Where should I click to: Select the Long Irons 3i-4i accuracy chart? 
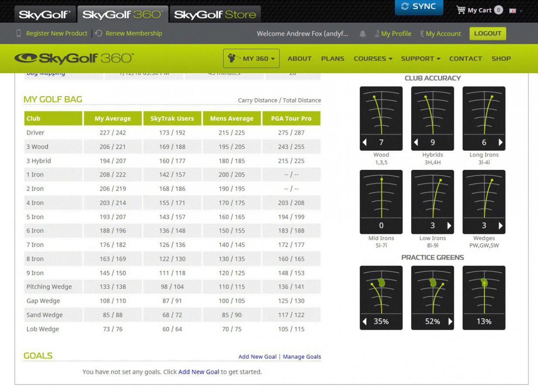coord(484,118)
